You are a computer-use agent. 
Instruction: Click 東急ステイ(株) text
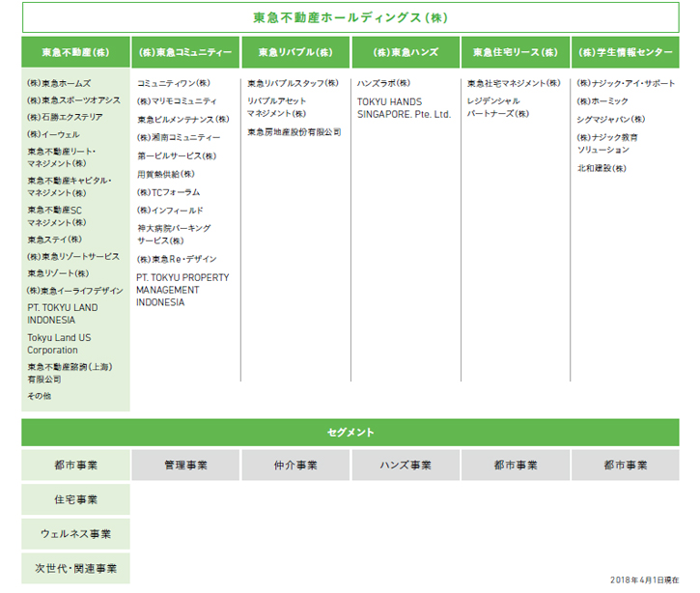coord(54,240)
